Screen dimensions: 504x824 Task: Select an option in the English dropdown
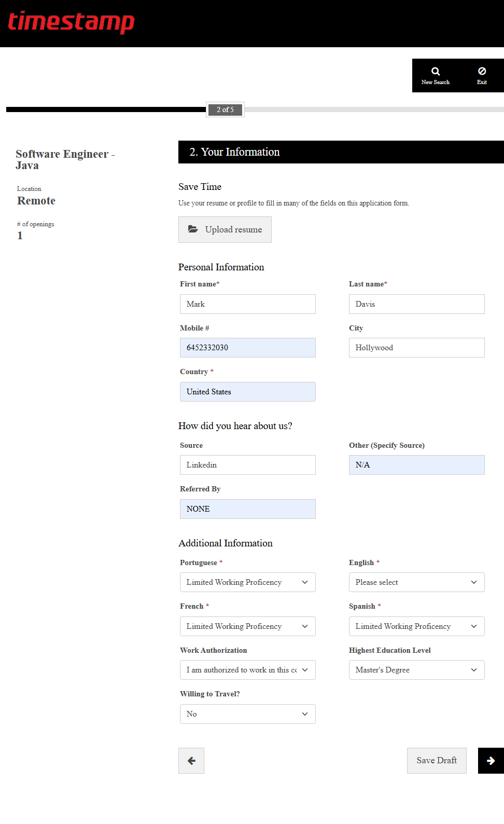(x=416, y=582)
